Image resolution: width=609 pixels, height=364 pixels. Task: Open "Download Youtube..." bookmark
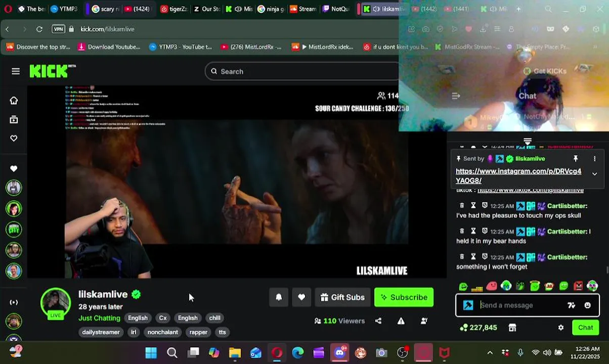coord(109,47)
